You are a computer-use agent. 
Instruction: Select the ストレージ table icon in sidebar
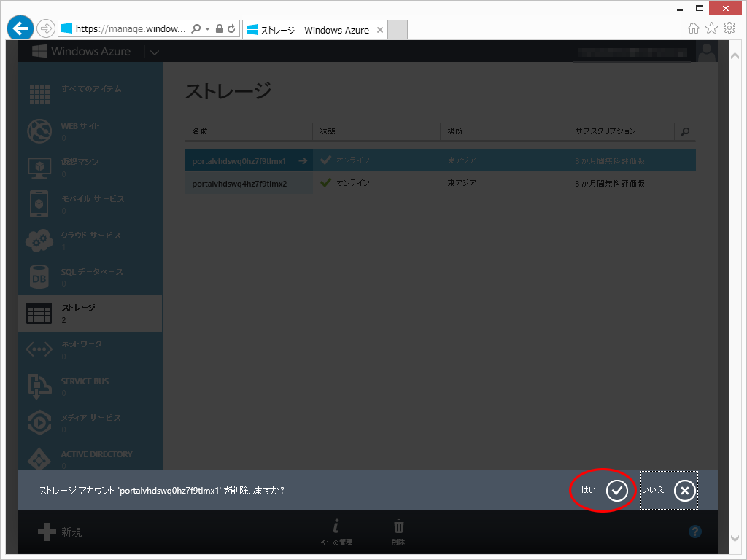pos(39,314)
